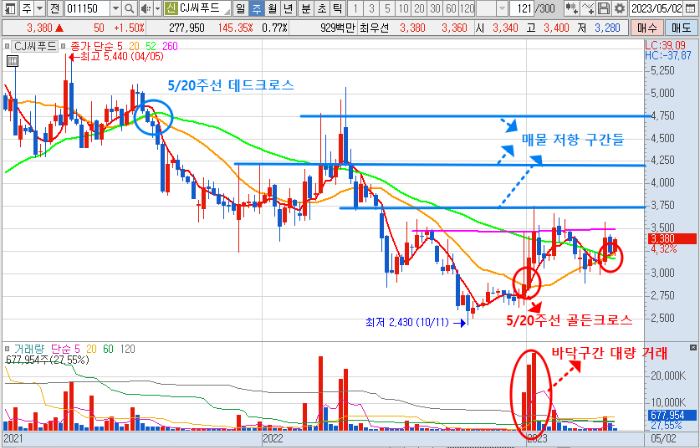The image size is (700, 448).
Task: Click the volume figure 277,950
Action: pos(187,28)
